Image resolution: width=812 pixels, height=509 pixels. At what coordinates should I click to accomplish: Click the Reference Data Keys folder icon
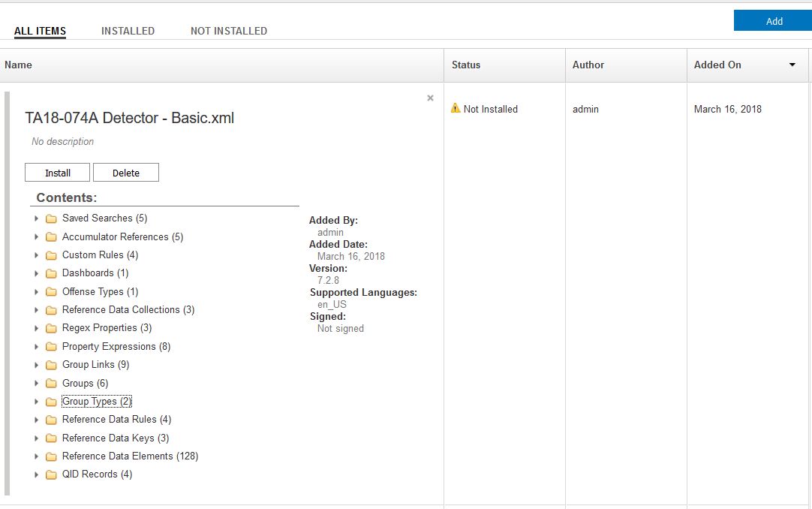(x=51, y=438)
